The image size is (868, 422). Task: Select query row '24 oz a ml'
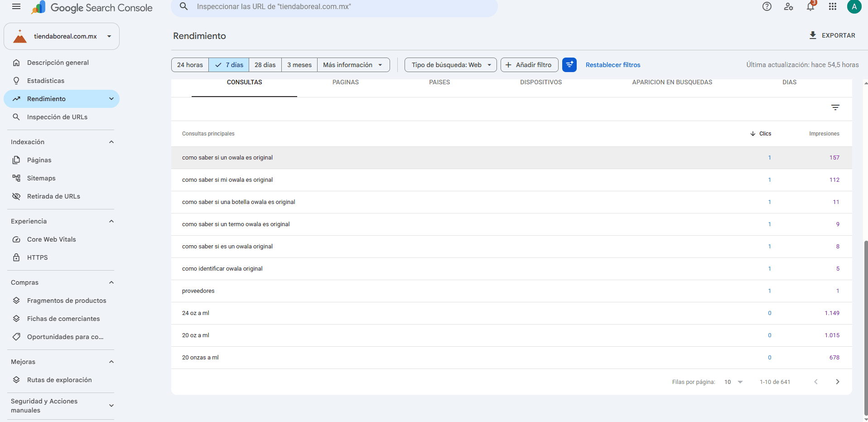(x=511, y=313)
